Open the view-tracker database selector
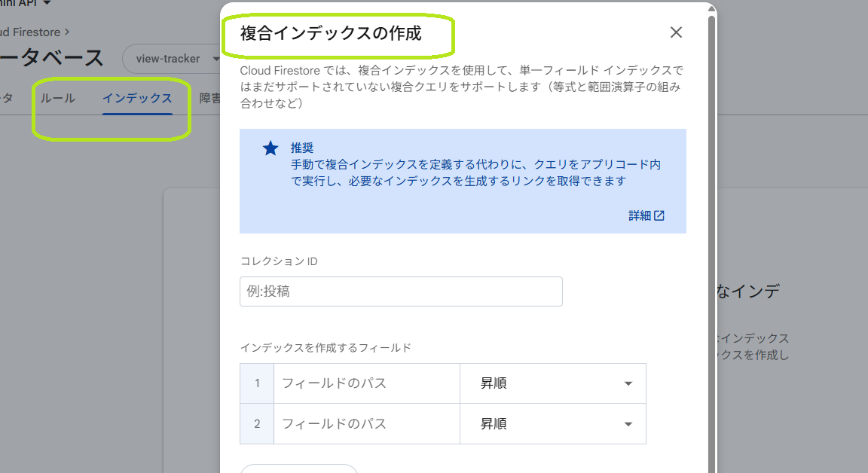 (173, 58)
